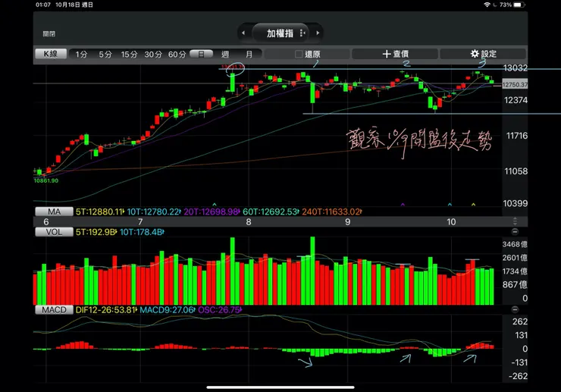Collapse the MACD panel with minus icon

(515, 309)
